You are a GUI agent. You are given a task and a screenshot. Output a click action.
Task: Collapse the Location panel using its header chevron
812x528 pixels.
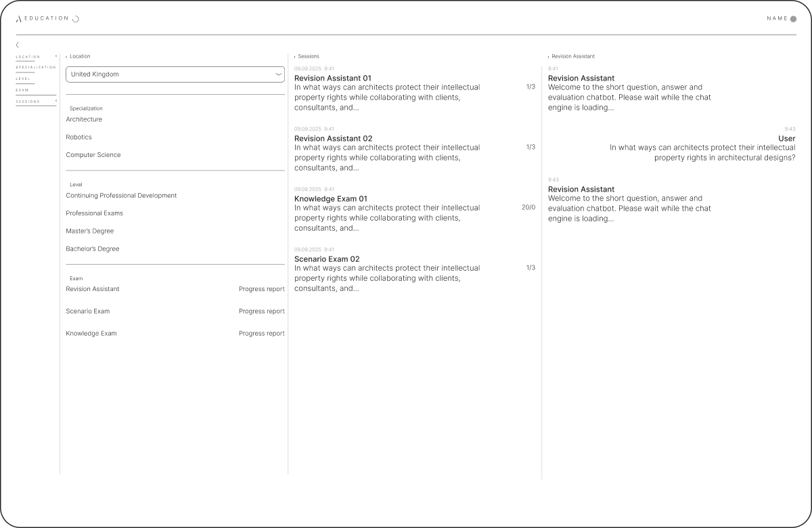(x=66, y=57)
